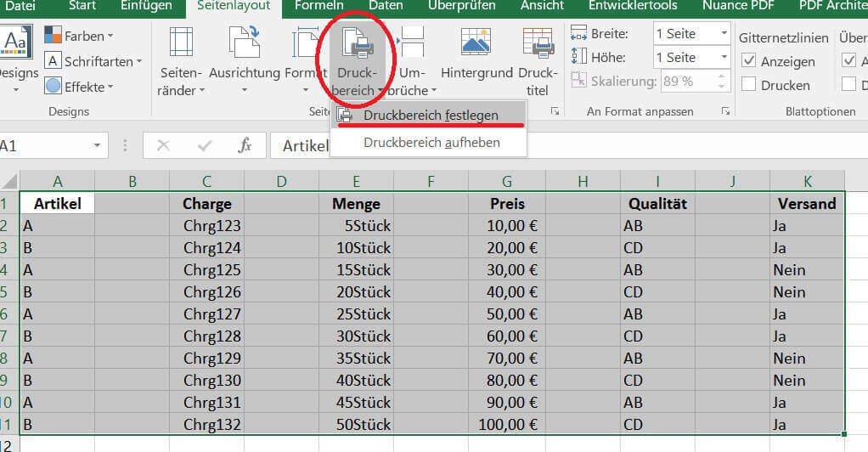Switch to the Start tab
The image size is (868, 452).
click(x=82, y=6)
